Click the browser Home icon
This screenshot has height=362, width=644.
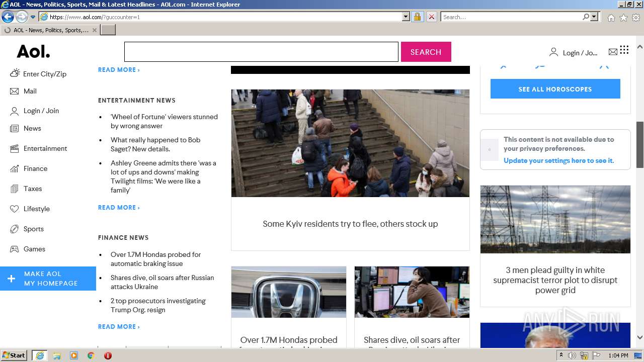pyautogui.click(x=611, y=17)
